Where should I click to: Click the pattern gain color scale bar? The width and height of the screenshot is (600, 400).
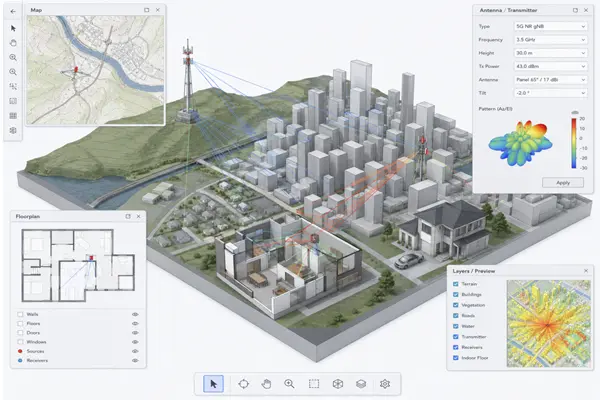(x=574, y=143)
